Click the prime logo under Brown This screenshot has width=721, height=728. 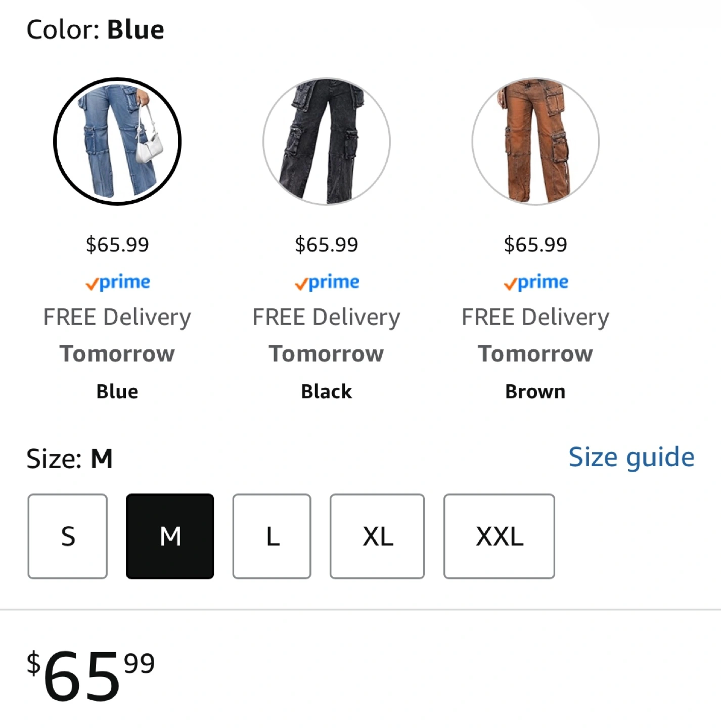[x=536, y=282]
